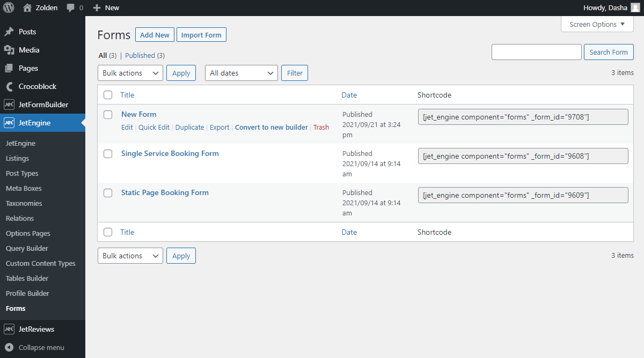Viewport: 644px width, 358px height.
Task: Tick the New Form row checkbox
Action: coord(108,115)
